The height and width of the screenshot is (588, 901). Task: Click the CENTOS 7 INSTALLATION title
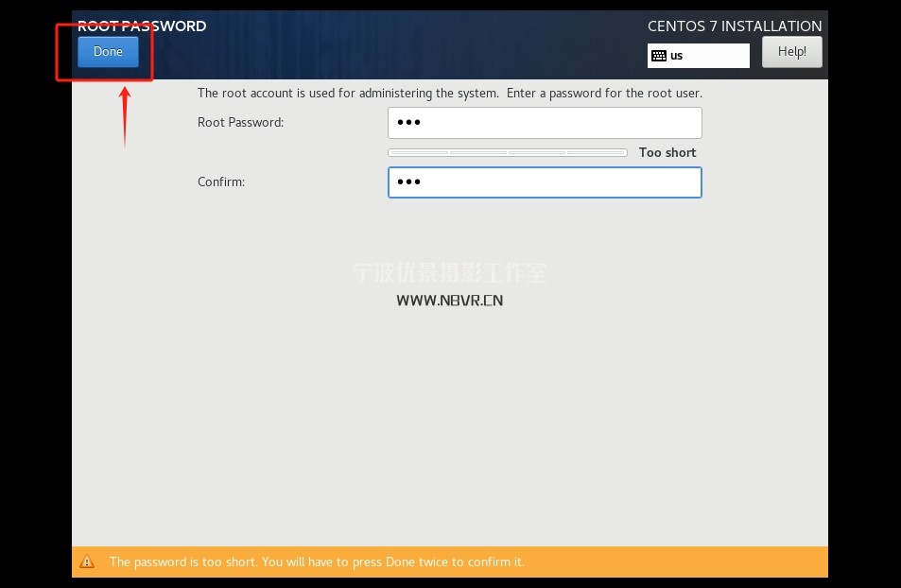click(734, 26)
